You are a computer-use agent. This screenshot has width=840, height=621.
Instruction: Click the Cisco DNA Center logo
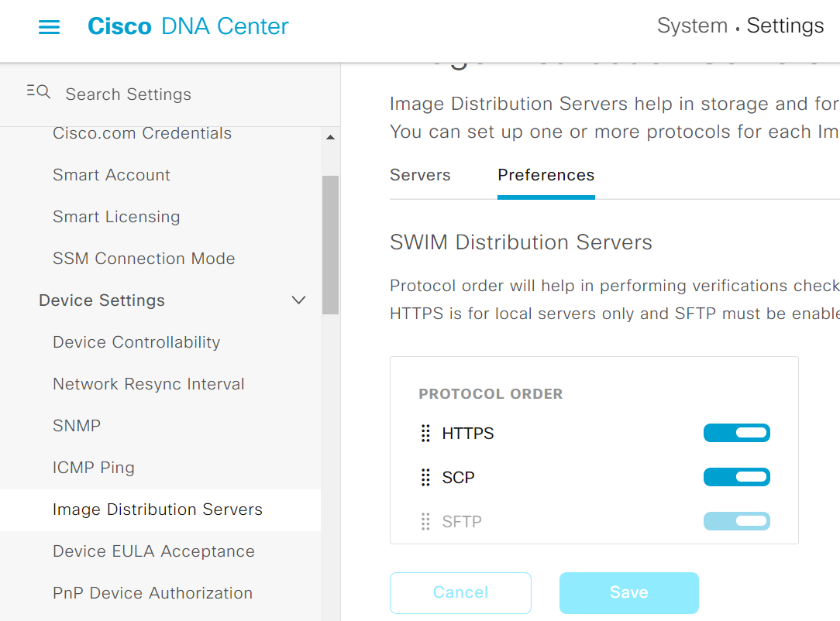[x=188, y=26]
